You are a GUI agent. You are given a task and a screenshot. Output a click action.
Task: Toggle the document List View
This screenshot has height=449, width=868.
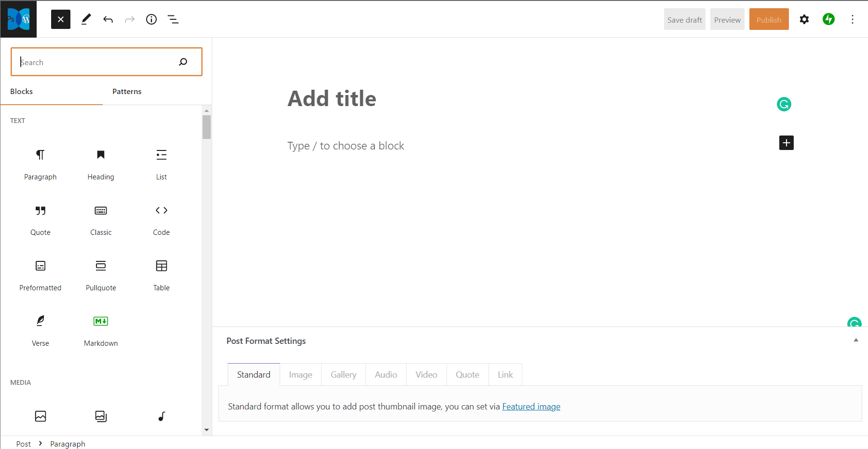(x=173, y=19)
